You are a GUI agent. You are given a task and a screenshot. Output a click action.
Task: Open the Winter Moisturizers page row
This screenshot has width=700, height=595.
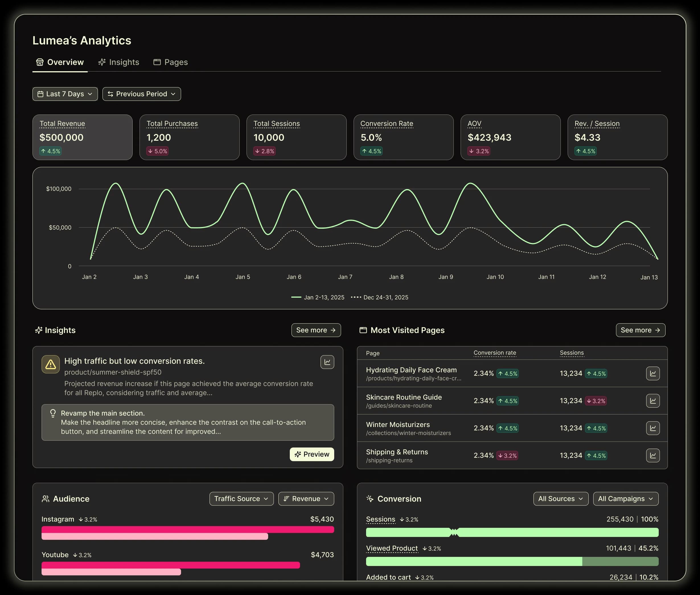pos(512,428)
